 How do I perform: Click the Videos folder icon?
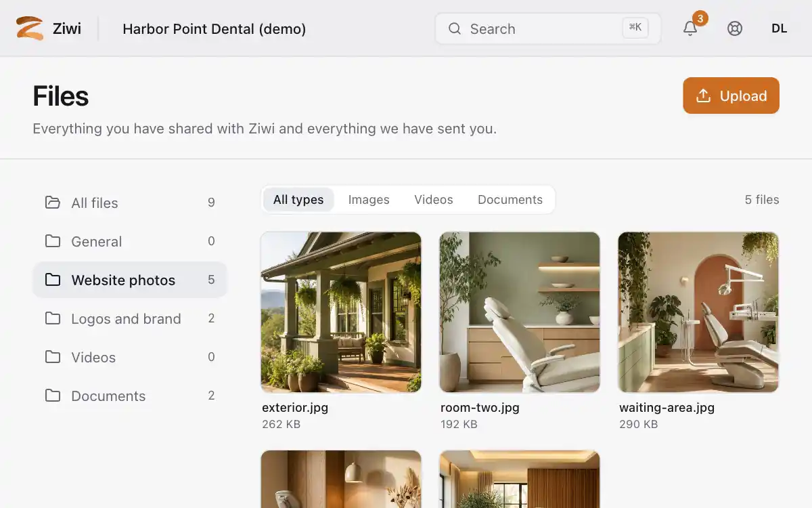pos(52,357)
